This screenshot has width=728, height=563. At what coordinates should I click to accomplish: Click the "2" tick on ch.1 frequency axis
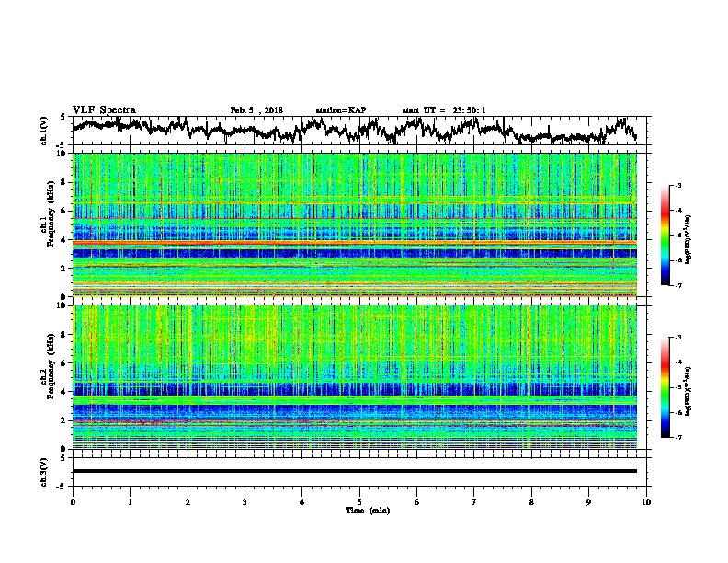(64, 269)
